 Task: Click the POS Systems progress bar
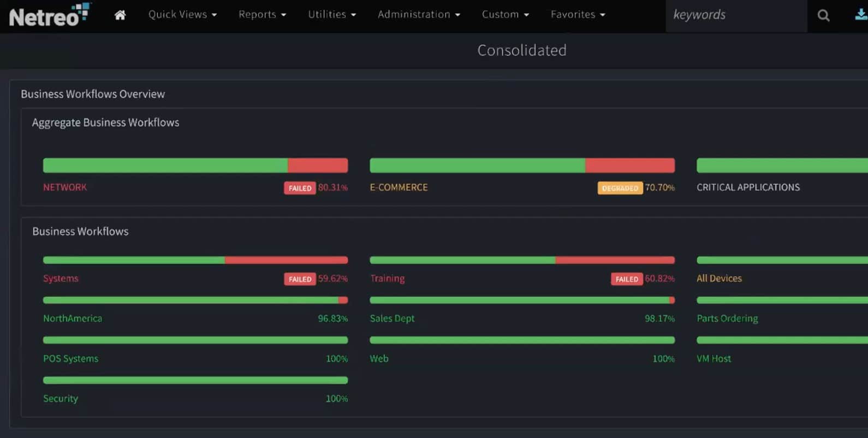click(195, 340)
